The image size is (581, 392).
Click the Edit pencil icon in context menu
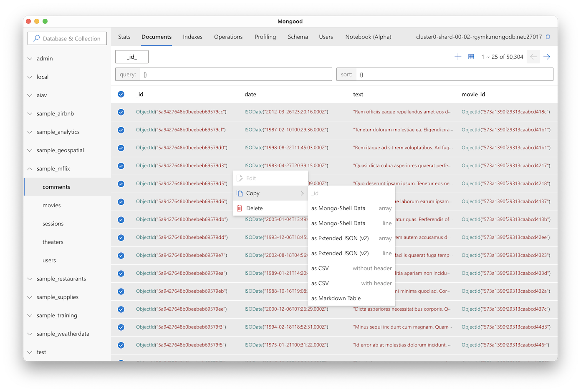coord(240,178)
